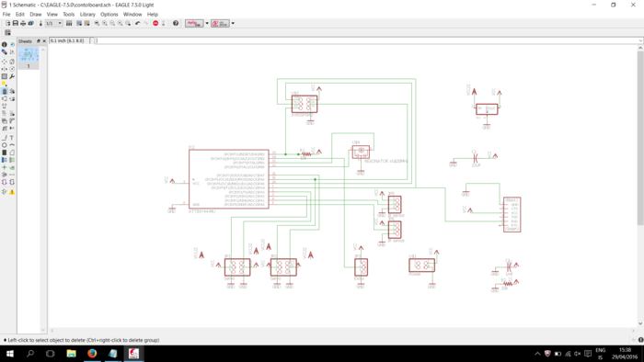
Task: Click the Save icon in toolbar
Action: tap(16, 23)
